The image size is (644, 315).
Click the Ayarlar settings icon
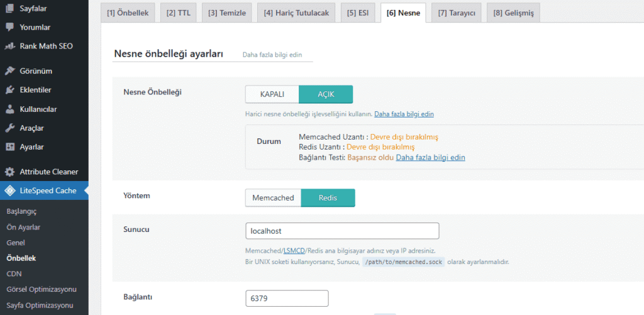[x=9, y=146]
